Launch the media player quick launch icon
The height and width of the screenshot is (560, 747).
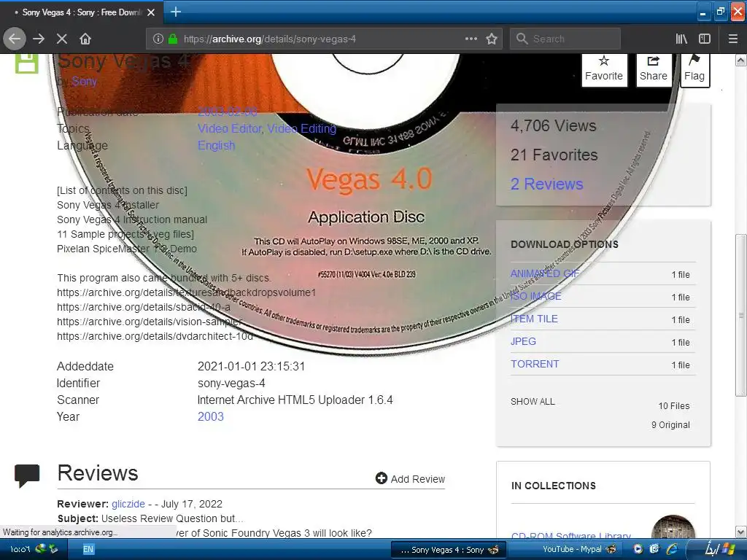(x=638, y=549)
